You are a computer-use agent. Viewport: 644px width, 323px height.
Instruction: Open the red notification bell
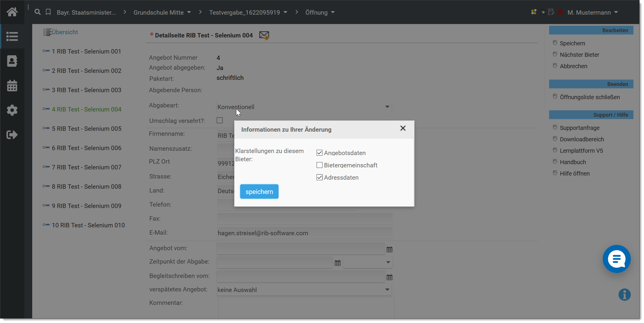coord(560,12)
